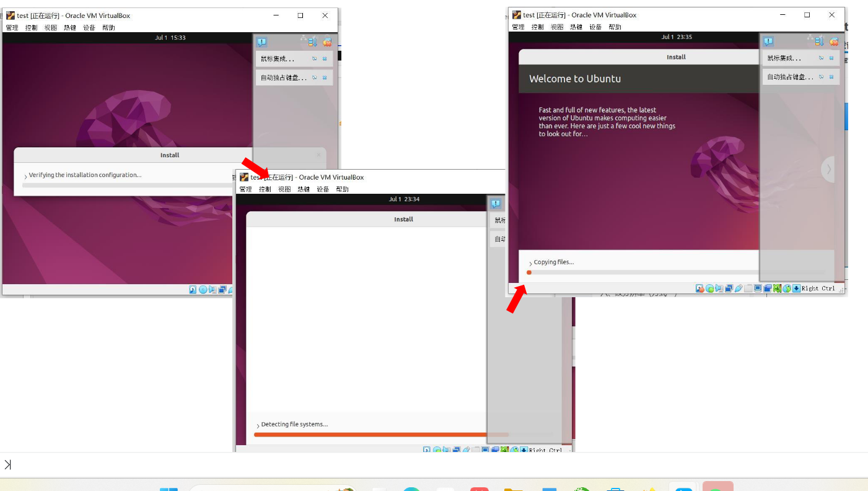868x491 pixels.
Task: Click Jul 1 23:35 clock
Action: [677, 37]
